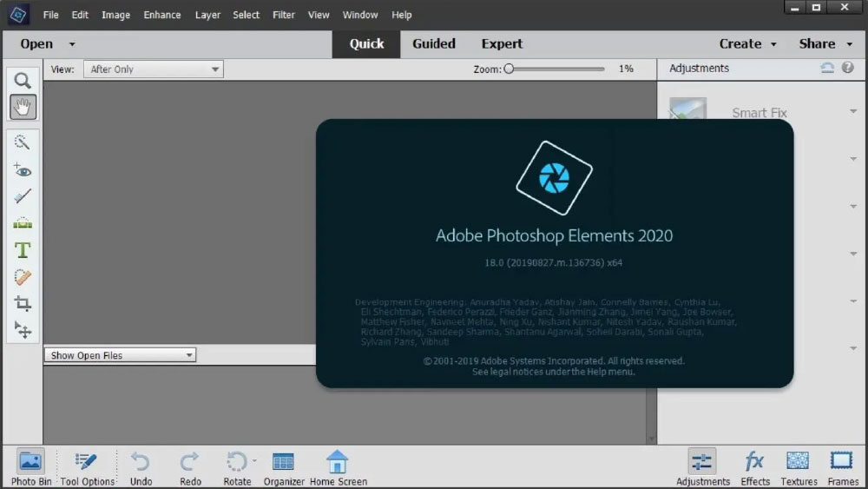Switch to the Guided tab
The width and height of the screenshot is (868, 489).
click(x=433, y=43)
